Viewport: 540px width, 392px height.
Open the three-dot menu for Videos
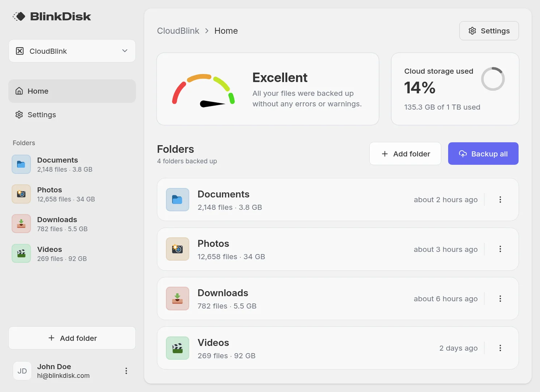(500, 348)
